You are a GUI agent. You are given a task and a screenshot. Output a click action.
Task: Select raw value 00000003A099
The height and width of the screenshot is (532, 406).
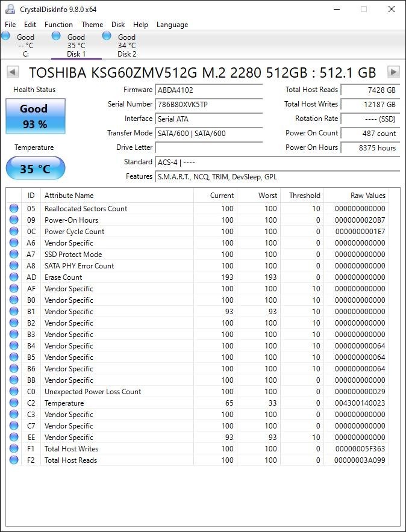click(360, 460)
